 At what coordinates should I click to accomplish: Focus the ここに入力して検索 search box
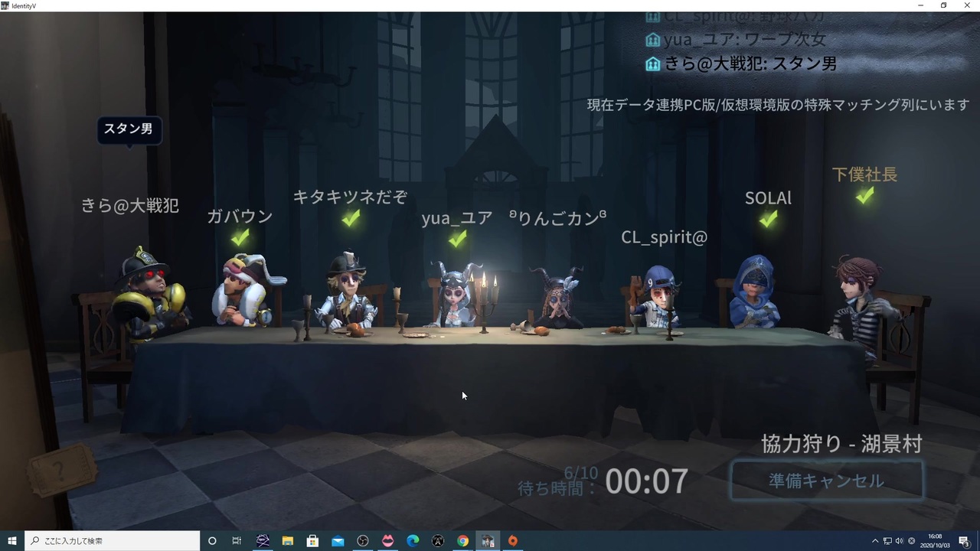113,541
